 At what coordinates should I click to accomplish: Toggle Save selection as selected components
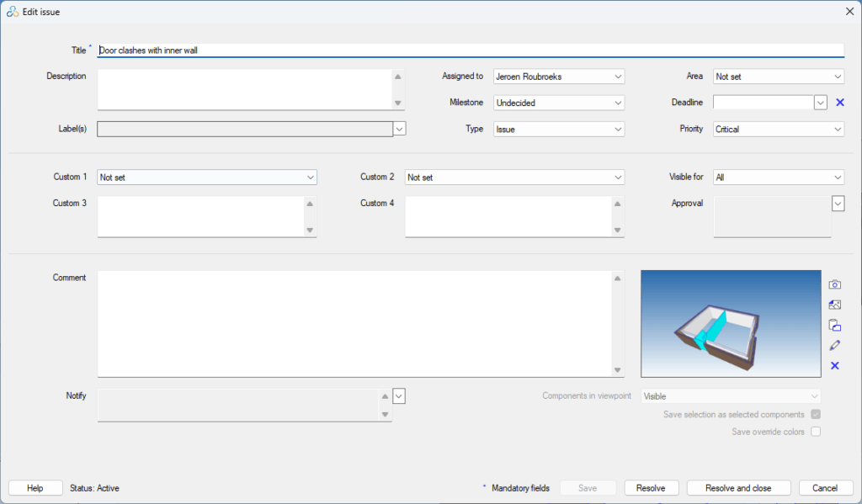[816, 415]
